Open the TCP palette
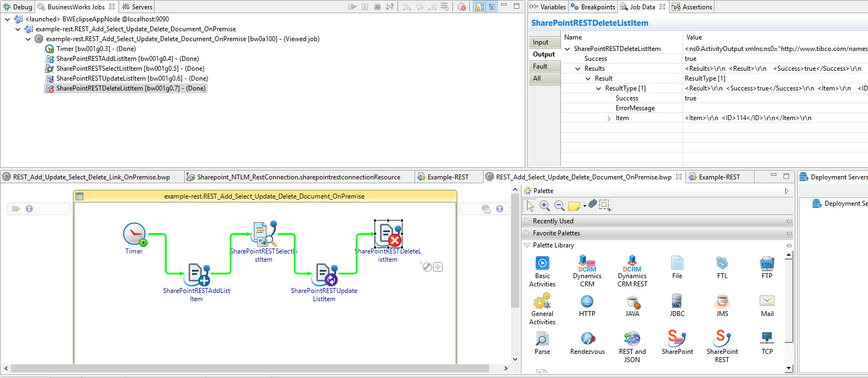Image resolution: width=868 pixels, height=378 pixels. pos(767,343)
